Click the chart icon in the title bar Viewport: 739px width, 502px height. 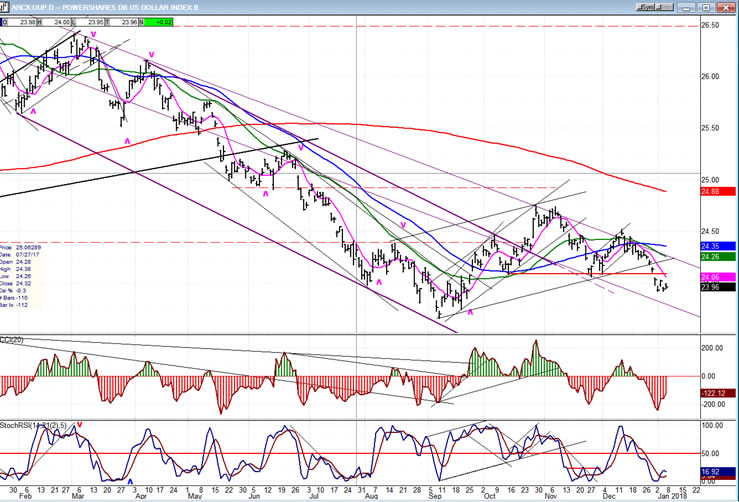coord(6,5)
